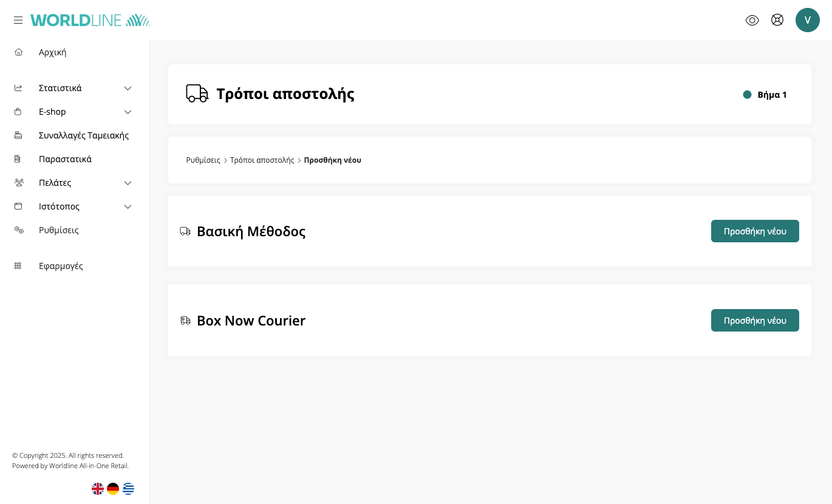
Task: Click the Εφαρμογές grid icon
Action: click(x=18, y=266)
